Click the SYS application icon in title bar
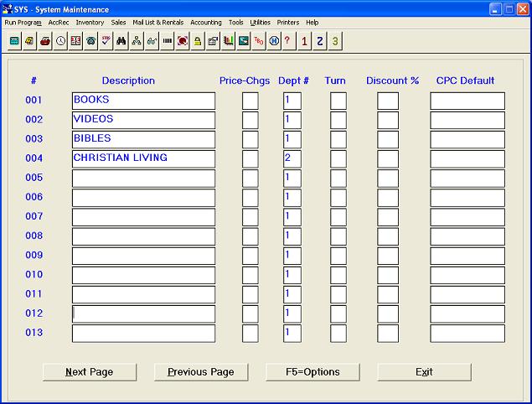This screenshot has width=532, height=404. [x=8, y=9]
